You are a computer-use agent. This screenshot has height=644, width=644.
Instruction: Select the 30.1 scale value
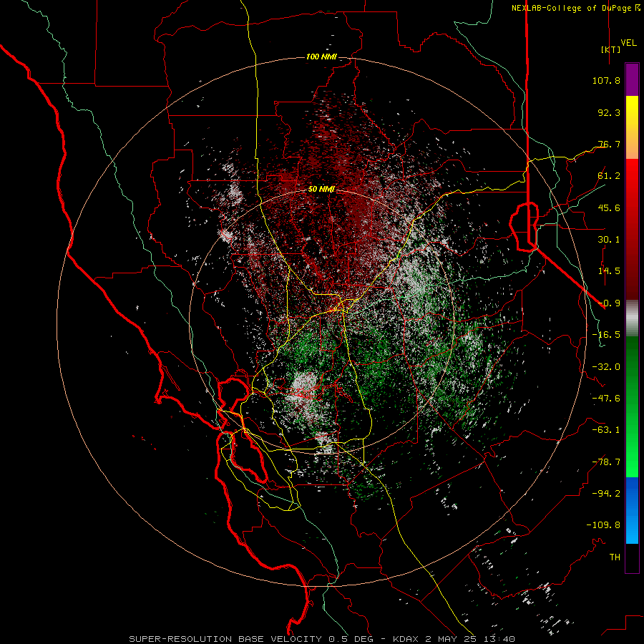point(609,240)
